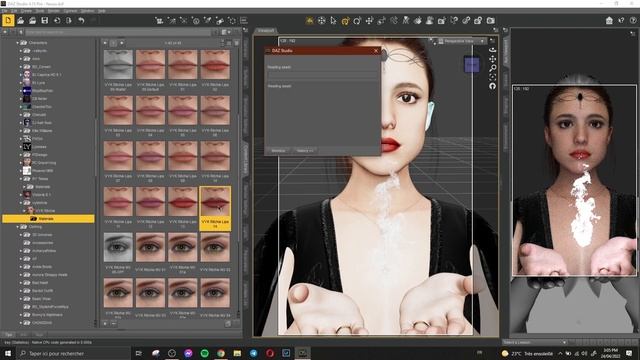Open the Edit menu
The height and width of the screenshot is (360, 640).
coord(14,11)
